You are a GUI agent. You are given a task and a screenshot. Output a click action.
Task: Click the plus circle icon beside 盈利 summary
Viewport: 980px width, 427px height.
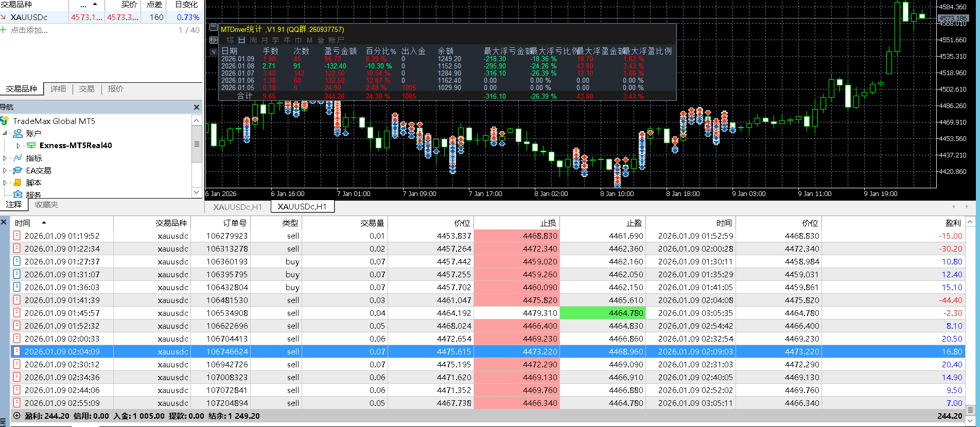click(x=16, y=416)
